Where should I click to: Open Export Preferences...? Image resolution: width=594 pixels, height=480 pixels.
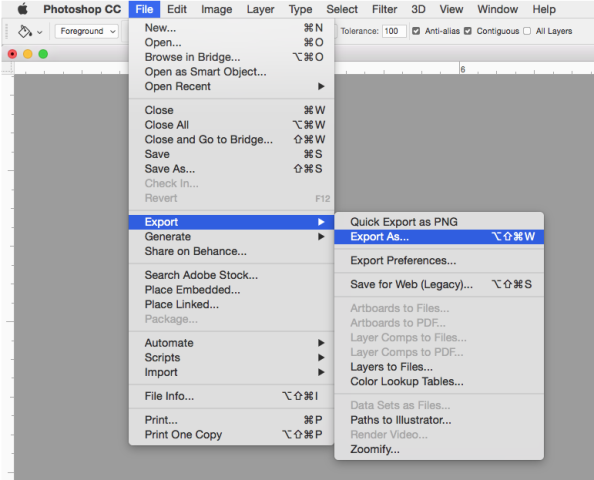(x=439, y=261)
